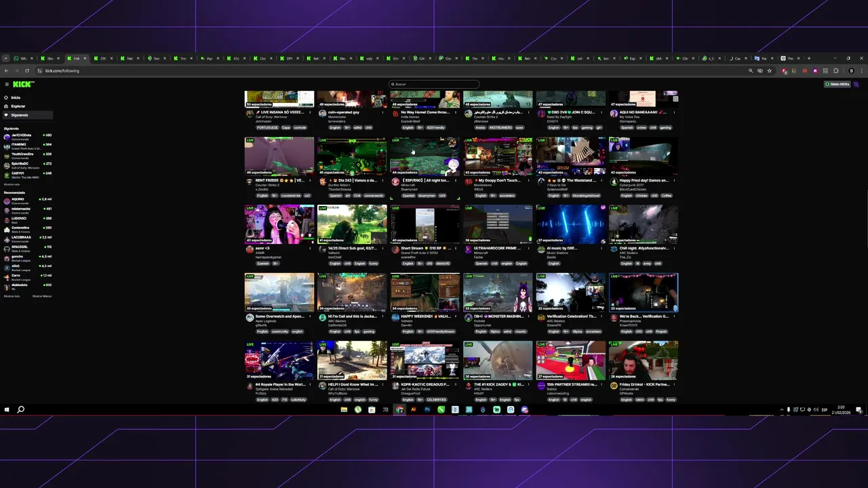Screen dimensions: 868x488
Task: Open Windows taskbar search
Action: pyautogui.click(x=21, y=409)
